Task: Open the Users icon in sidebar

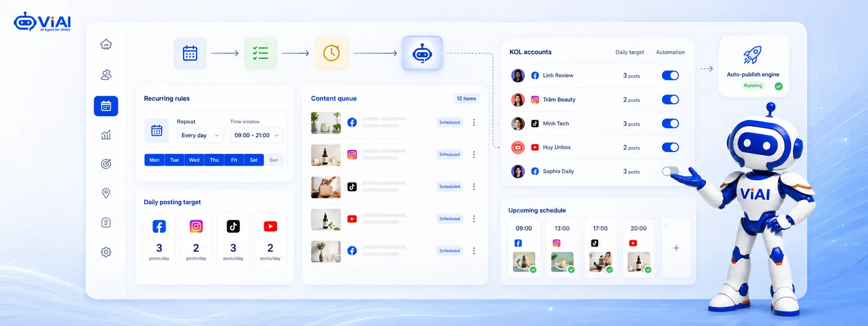Action: click(106, 75)
